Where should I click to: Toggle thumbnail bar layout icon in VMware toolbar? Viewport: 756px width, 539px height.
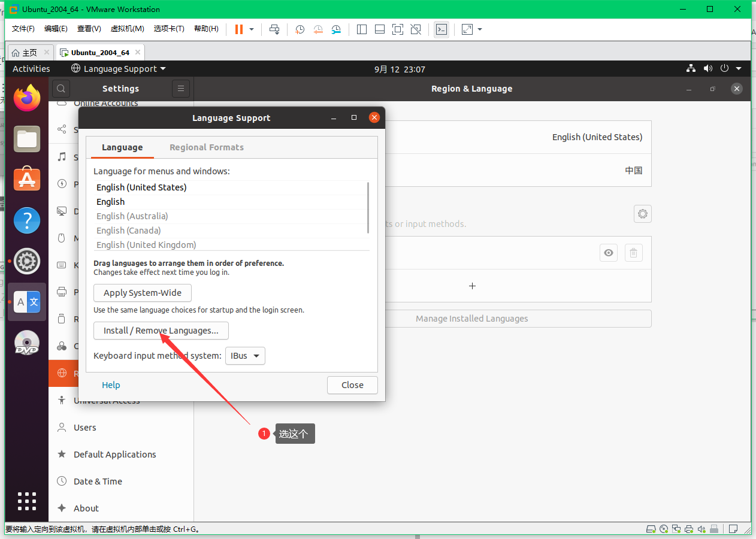coord(380,29)
